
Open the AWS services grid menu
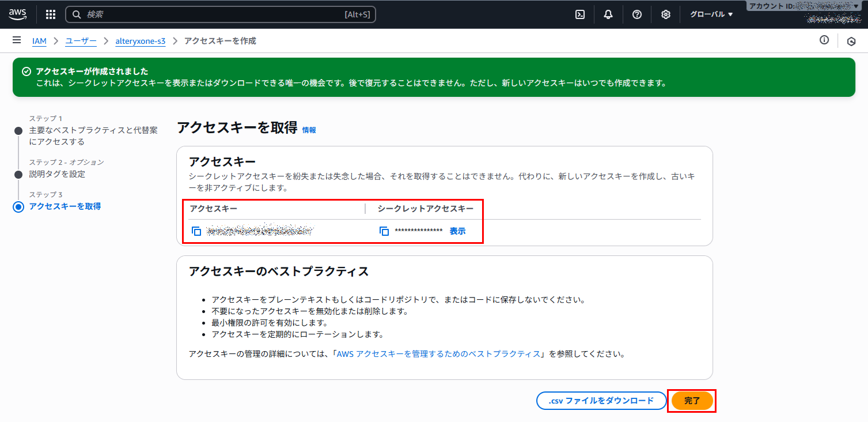pos(51,14)
